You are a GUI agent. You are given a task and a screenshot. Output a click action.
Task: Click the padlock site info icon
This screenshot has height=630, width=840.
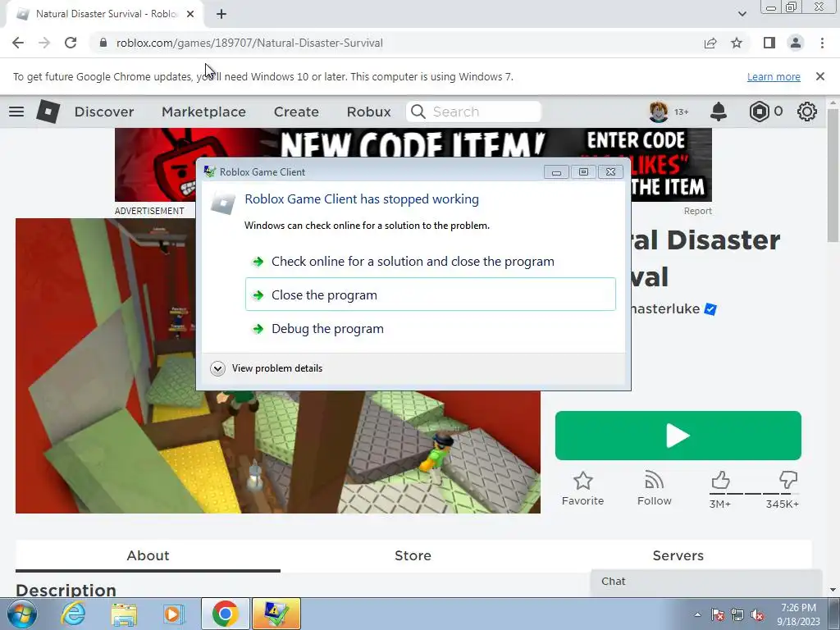click(103, 43)
